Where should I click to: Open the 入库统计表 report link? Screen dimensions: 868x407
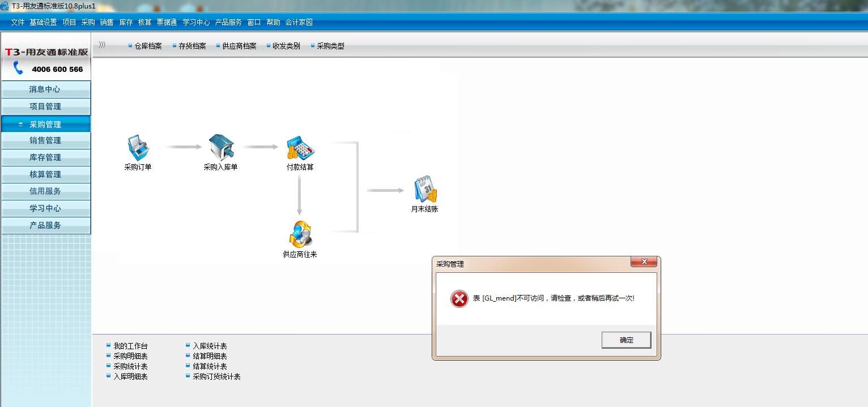click(x=210, y=346)
